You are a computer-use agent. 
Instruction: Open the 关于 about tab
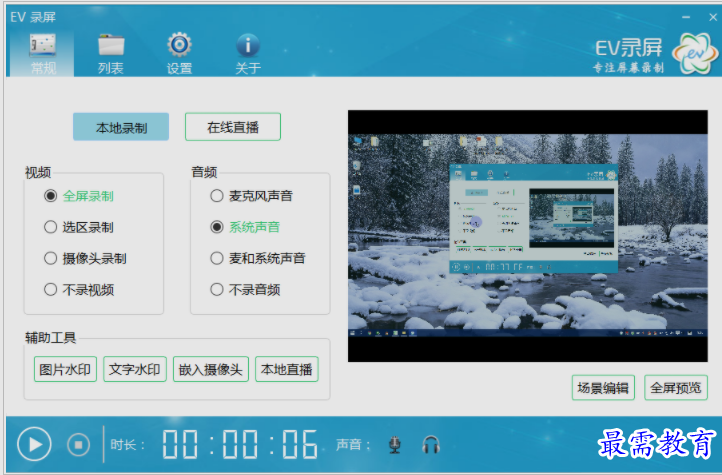(x=248, y=54)
